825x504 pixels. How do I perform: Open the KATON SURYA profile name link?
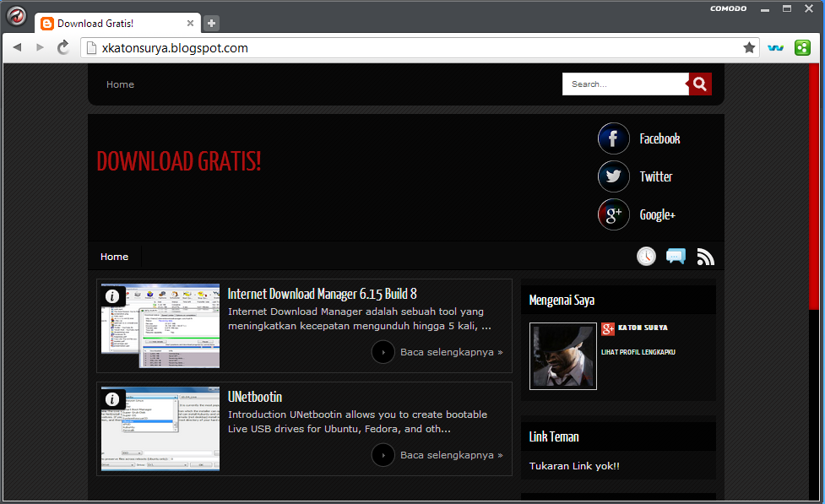643,328
